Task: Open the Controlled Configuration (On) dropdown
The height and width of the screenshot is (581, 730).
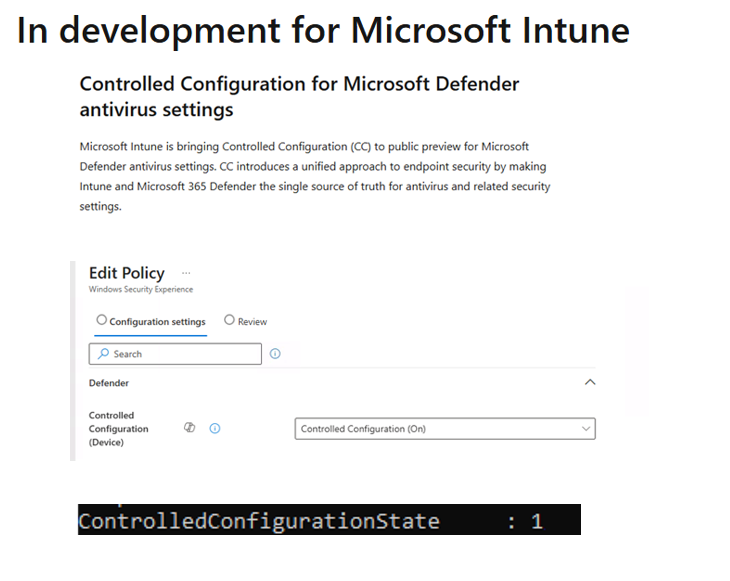Action: 445,429
